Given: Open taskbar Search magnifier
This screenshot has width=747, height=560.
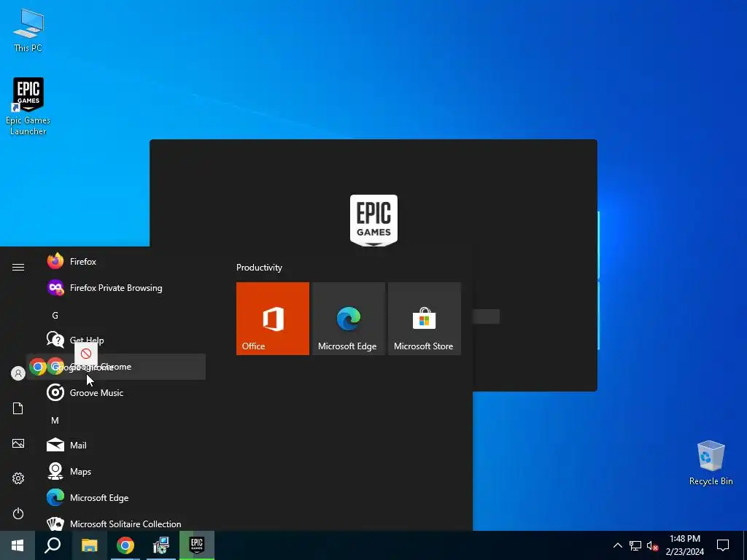Looking at the screenshot, I should coord(53,545).
